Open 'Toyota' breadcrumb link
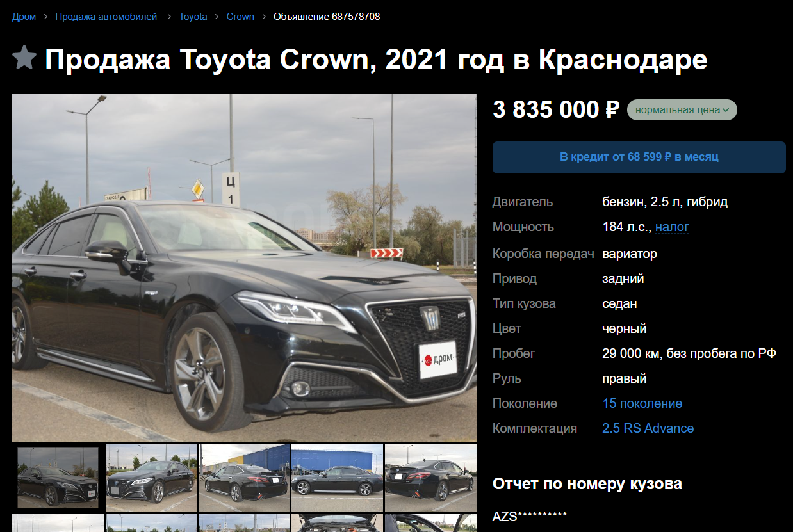Image resolution: width=793 pixels, height=532 pixels. 193,17
